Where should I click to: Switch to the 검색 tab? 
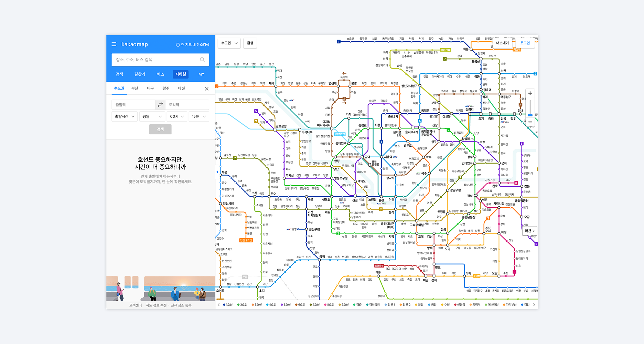pyautogui.click(x=119, y=74)
